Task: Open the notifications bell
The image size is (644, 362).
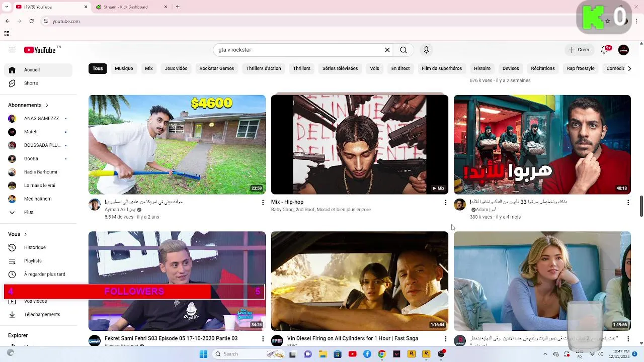Action: [605, 50]
